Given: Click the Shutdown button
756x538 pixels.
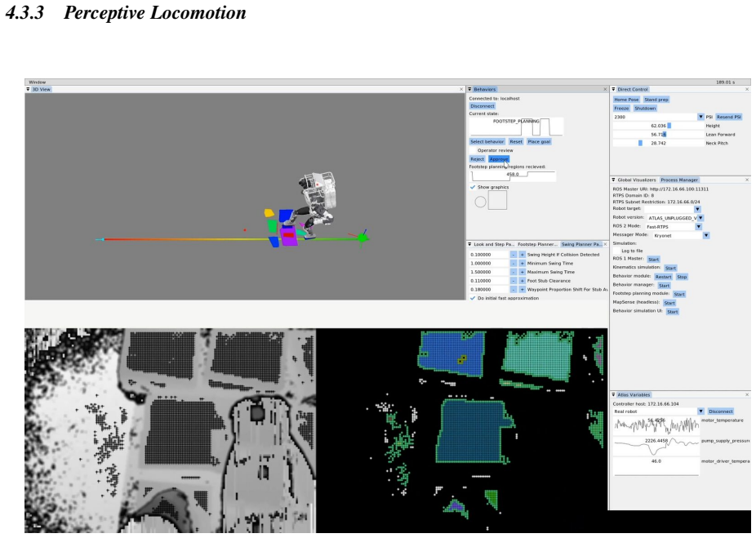Looking at the screenshot, I should [x=645, y=109].
